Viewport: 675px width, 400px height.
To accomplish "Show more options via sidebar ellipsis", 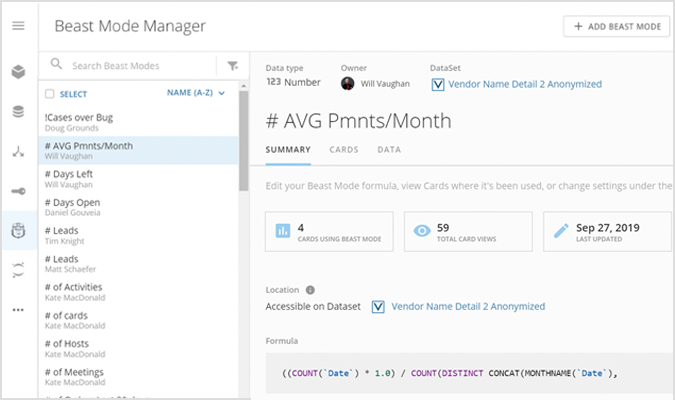I will [18, 310].
